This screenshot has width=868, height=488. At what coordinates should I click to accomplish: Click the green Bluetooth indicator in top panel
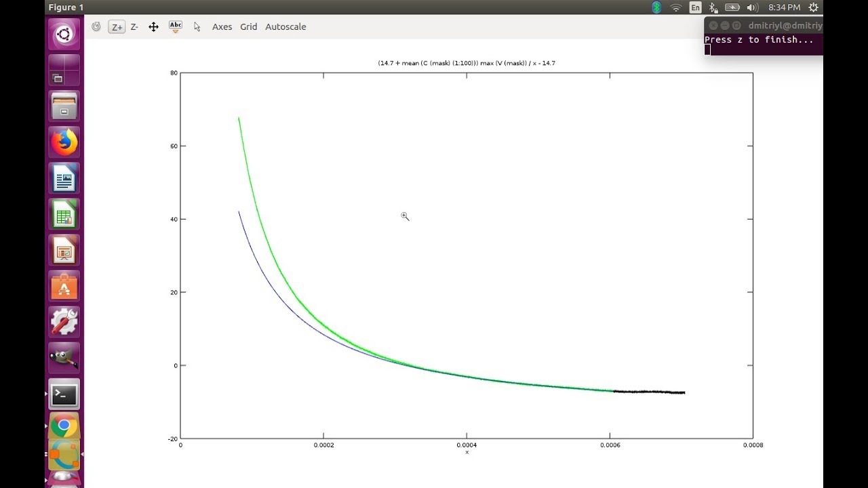[x=656, y=7]
